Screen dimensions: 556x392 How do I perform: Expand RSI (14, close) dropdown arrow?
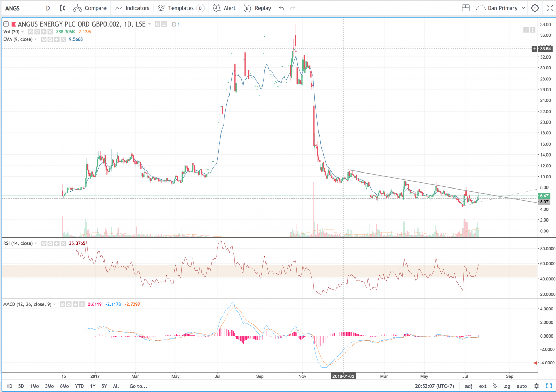(x=36, y=243)
